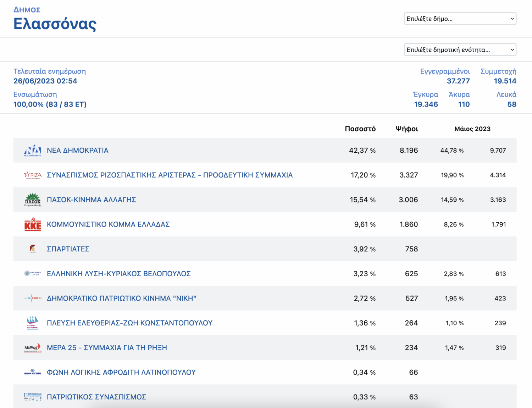Click ΠΑΣΟΚ vote count 3.006
Screen dimensions: 532x408
tap(408, 200)
